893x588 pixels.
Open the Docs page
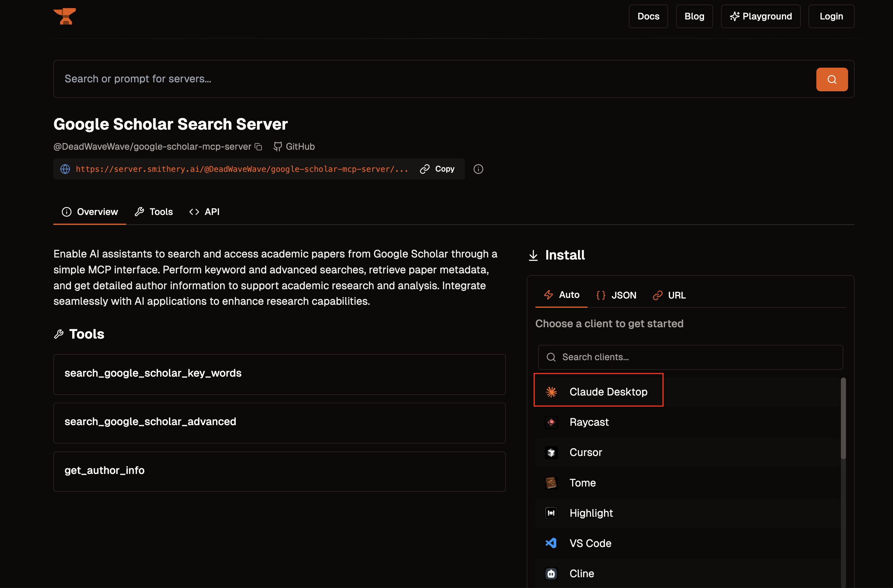[x=648, y=16]
